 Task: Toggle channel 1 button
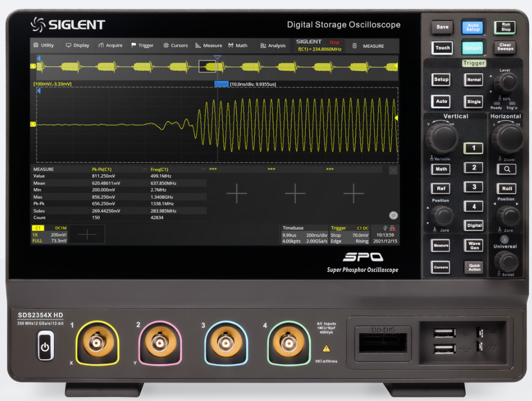[473, 148]
